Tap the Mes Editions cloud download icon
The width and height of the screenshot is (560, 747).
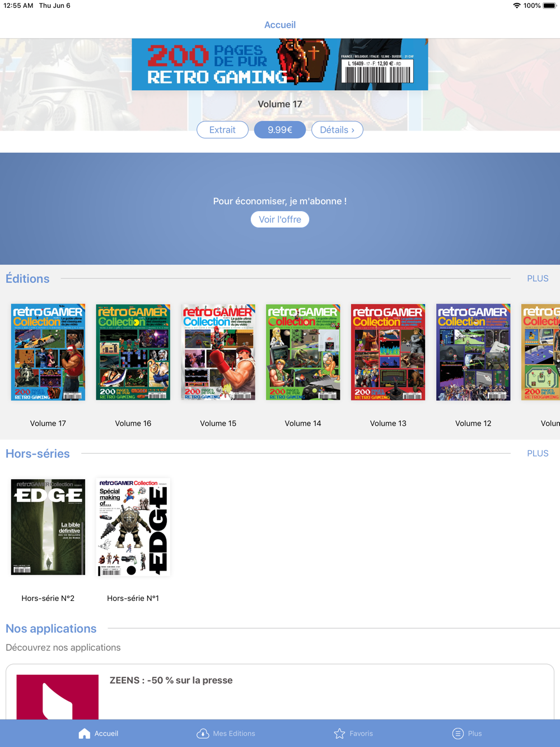(x=203, y=734)
